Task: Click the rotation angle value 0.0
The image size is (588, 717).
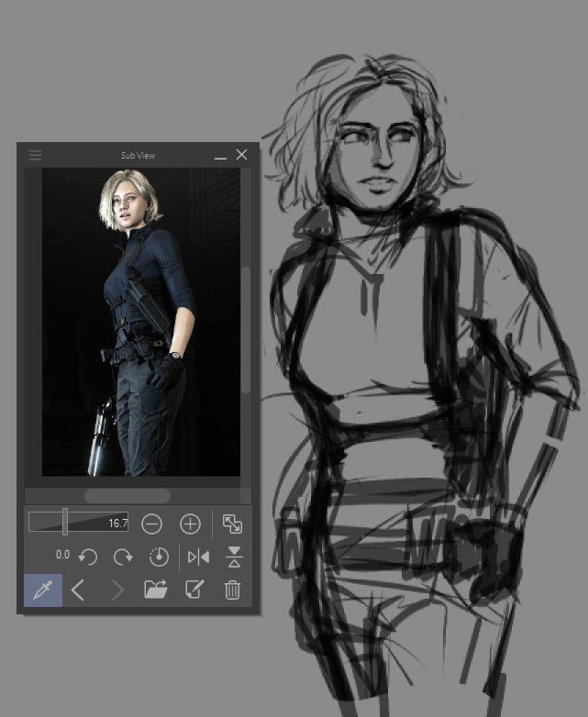Action: pos(62,555)
